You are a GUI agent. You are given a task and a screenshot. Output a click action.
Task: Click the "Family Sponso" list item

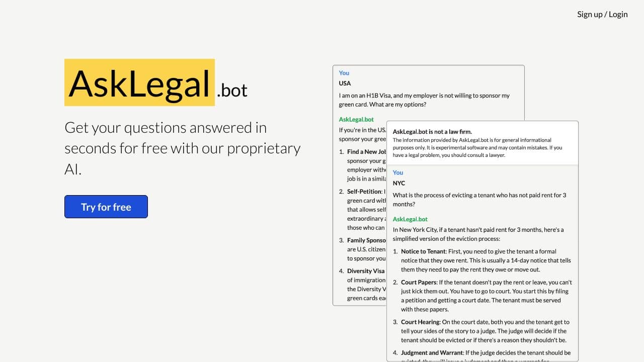(362, 249)
